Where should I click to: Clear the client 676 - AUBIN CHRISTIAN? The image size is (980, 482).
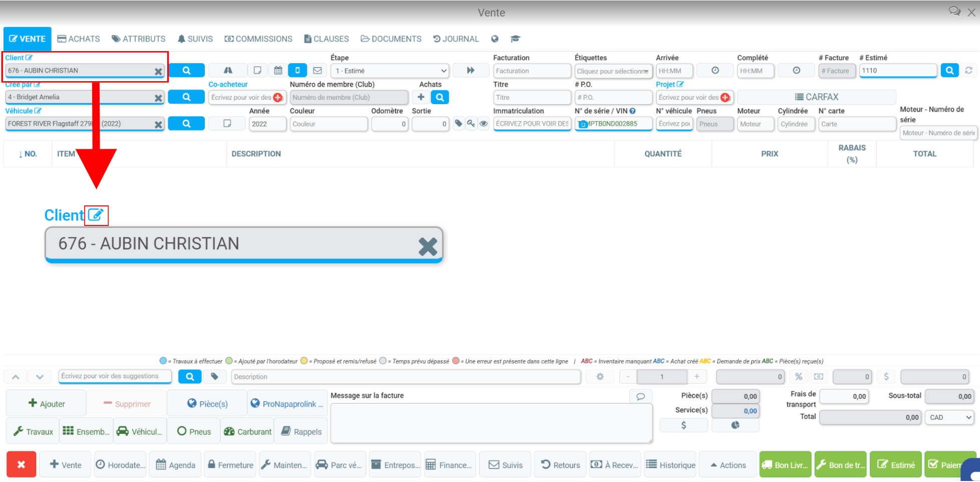coord(158,71)
